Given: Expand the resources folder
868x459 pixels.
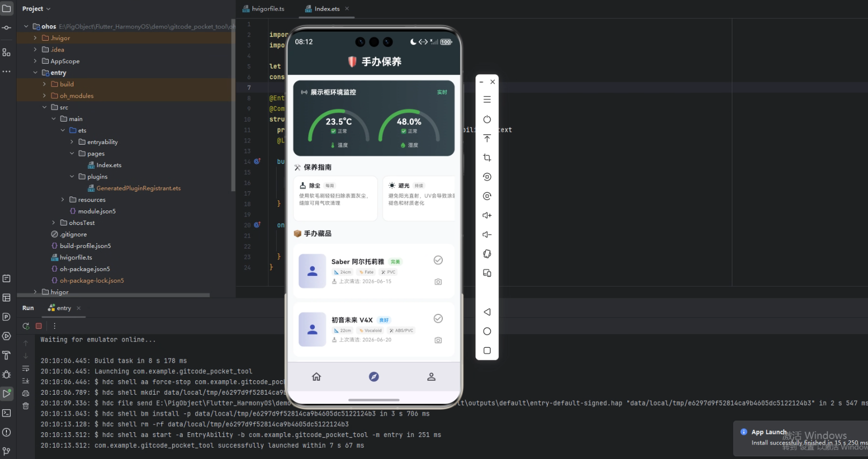Looking at the screenshot, I should [x=62, y=200].
